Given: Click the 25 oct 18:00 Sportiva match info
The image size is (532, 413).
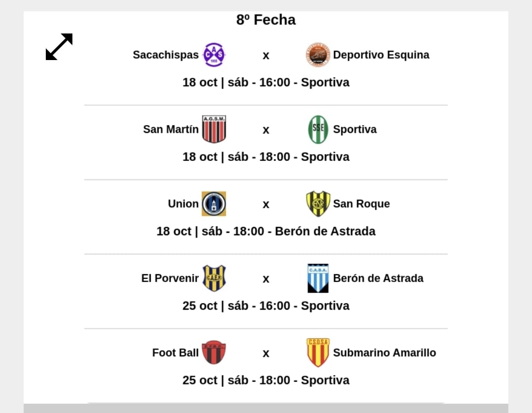Looking at the screenshot, I should (x=266, y=380).
